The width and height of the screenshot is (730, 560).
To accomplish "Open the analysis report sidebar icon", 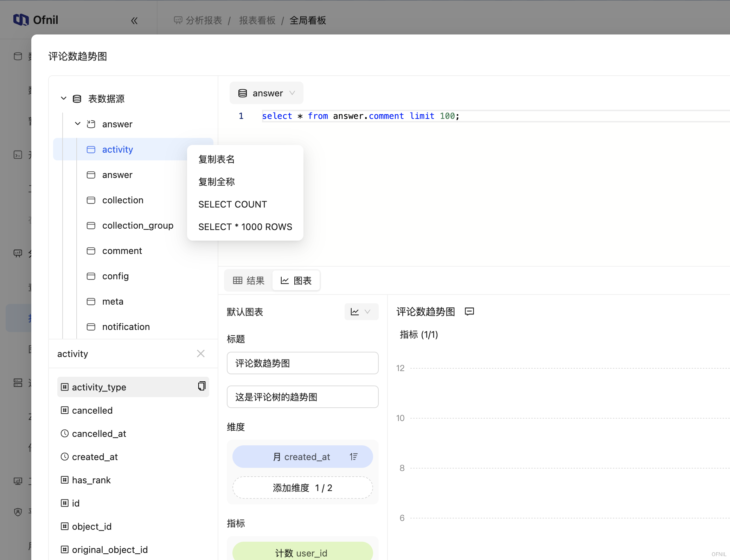I will [x=18, y=253].
